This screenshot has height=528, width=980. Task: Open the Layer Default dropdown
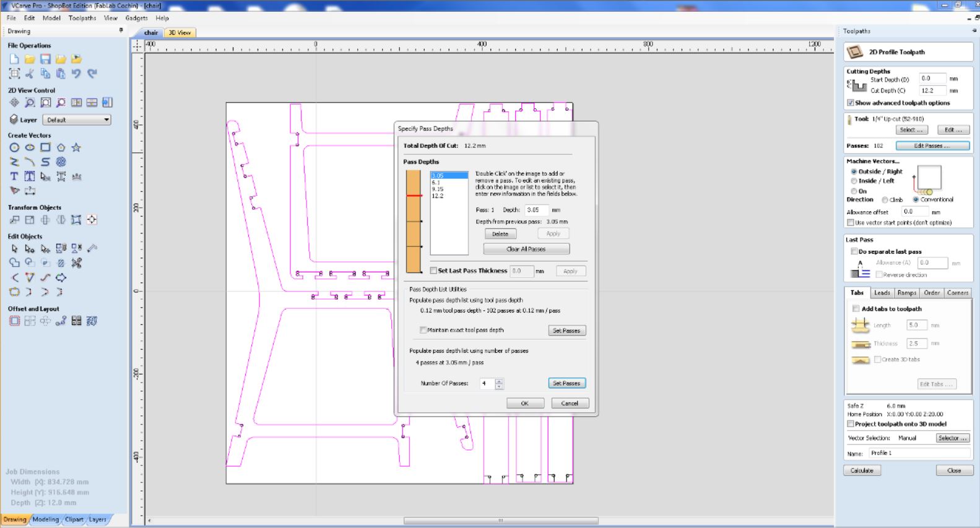[77, 119]
